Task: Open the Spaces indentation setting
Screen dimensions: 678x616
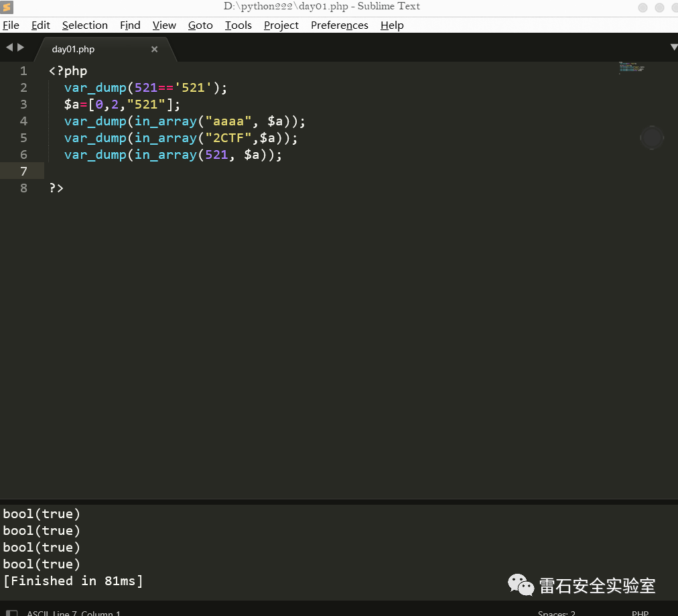Action: click(x=556, y=613)
